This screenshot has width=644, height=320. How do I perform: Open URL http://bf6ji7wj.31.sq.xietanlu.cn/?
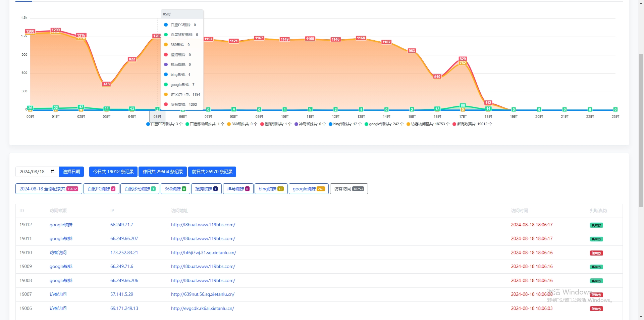204,253
